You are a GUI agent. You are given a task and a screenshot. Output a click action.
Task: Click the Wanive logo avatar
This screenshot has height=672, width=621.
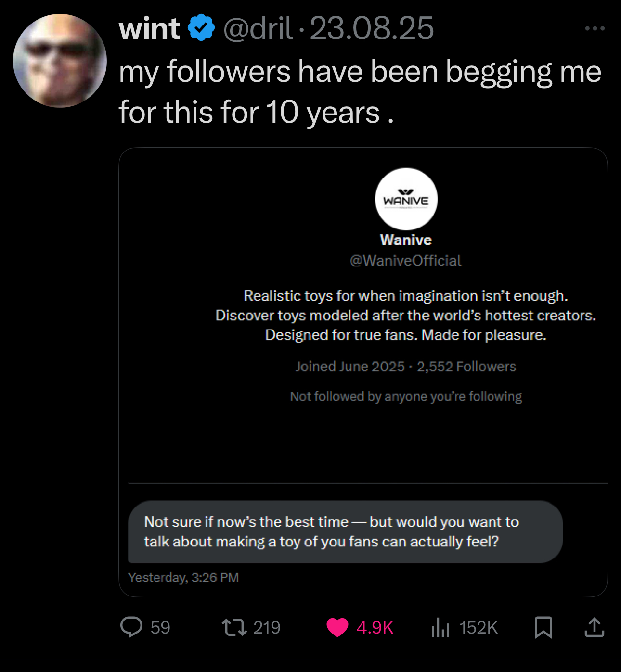click(406, 199)
